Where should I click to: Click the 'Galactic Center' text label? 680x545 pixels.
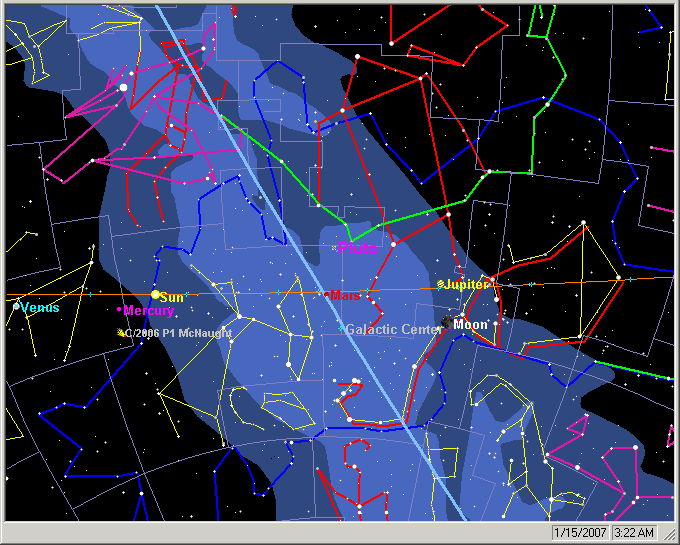[x=393, y=330]
